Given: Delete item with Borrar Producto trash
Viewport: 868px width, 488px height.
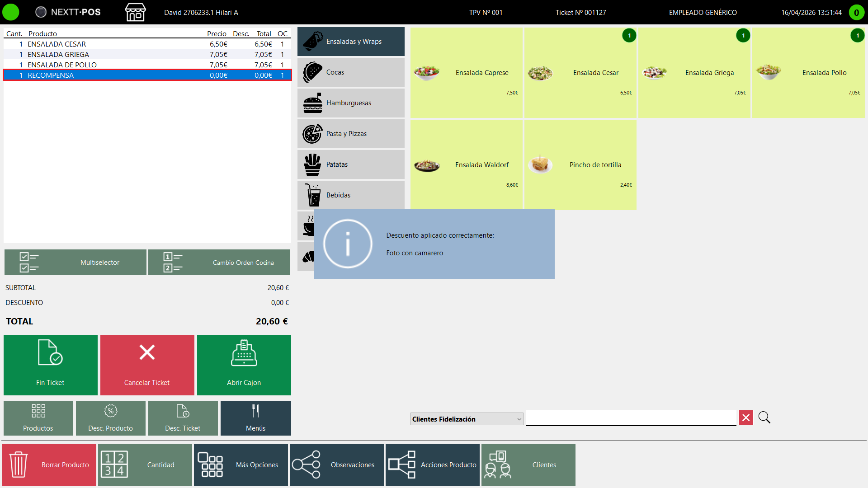Looking at the screenshot, I should pyautogui.click(x=49, y=465).
